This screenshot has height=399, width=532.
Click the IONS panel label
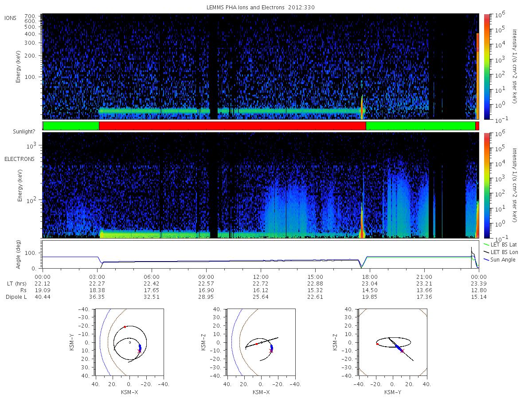click(11, 18)
